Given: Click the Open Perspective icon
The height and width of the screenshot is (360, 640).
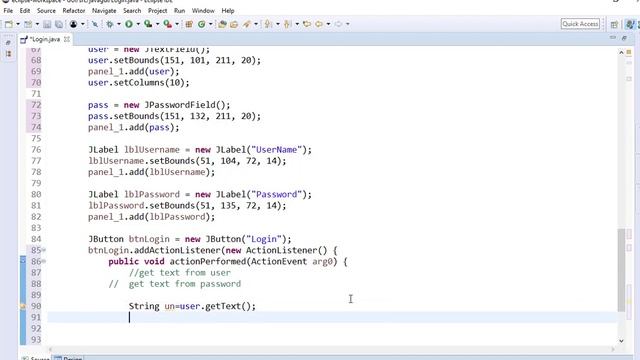Looking at the screenshot, I should point(614,24).
